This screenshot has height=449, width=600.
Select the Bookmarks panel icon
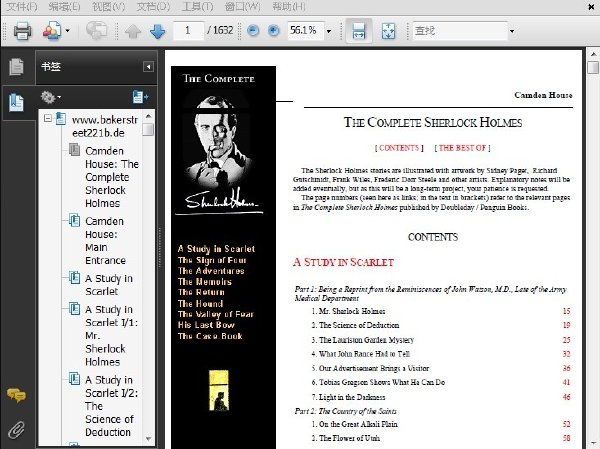(x=16, y=103)
